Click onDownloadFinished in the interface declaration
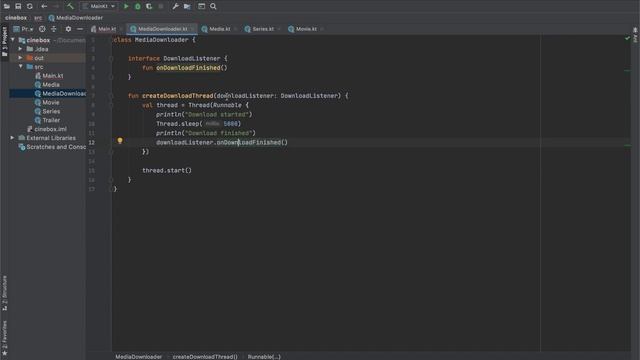Image resolution: width=640 pixels, height=360 pixels. (x=188, y=68)
